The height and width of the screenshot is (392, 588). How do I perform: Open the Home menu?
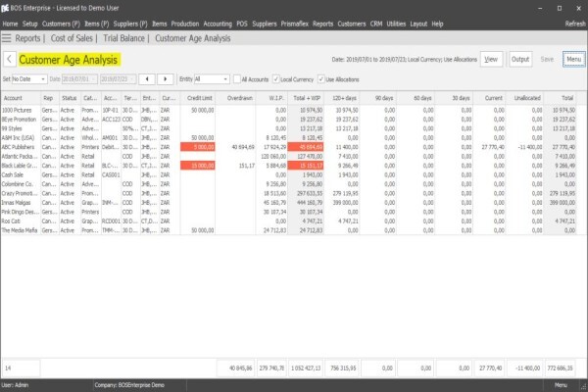tap(10, 24)
